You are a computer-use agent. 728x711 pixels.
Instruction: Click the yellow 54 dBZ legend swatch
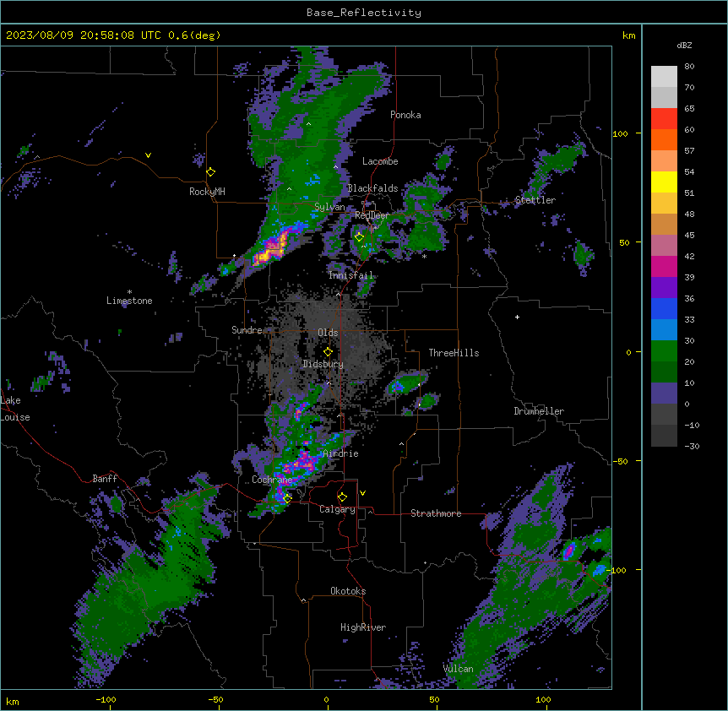(664, 182)
